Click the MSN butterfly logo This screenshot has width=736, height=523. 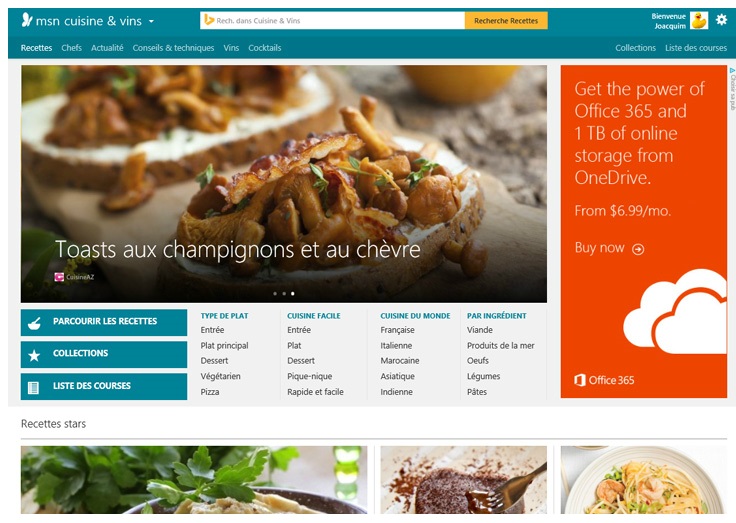(27, 20)
